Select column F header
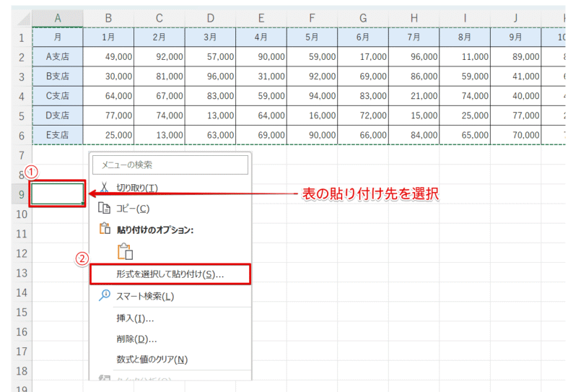Image resolution: width=586 pixels, height=392 pixels. point(312,18)
